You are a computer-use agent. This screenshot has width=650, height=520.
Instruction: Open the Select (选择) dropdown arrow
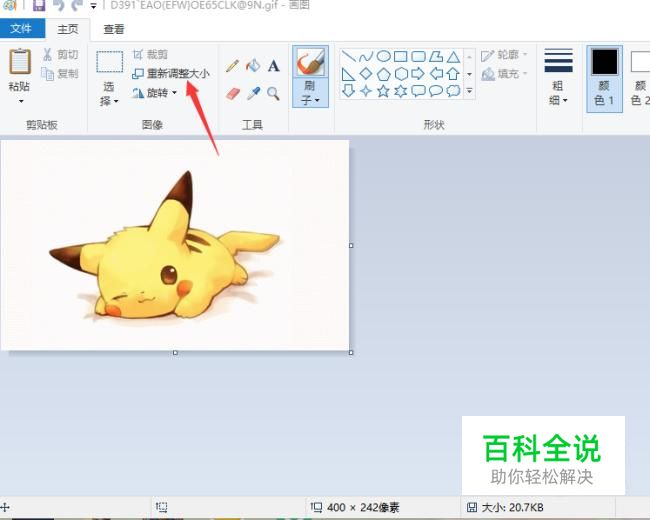coord(116,101)
